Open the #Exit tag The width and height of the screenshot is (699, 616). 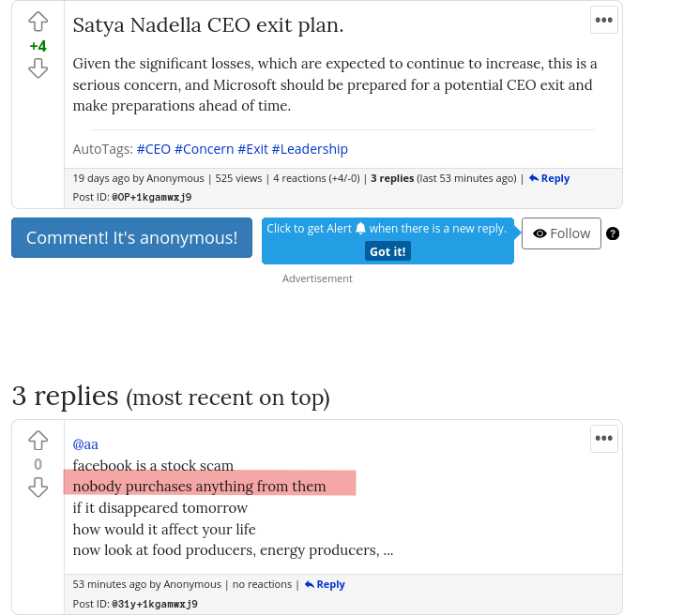[x=252, y=149]
